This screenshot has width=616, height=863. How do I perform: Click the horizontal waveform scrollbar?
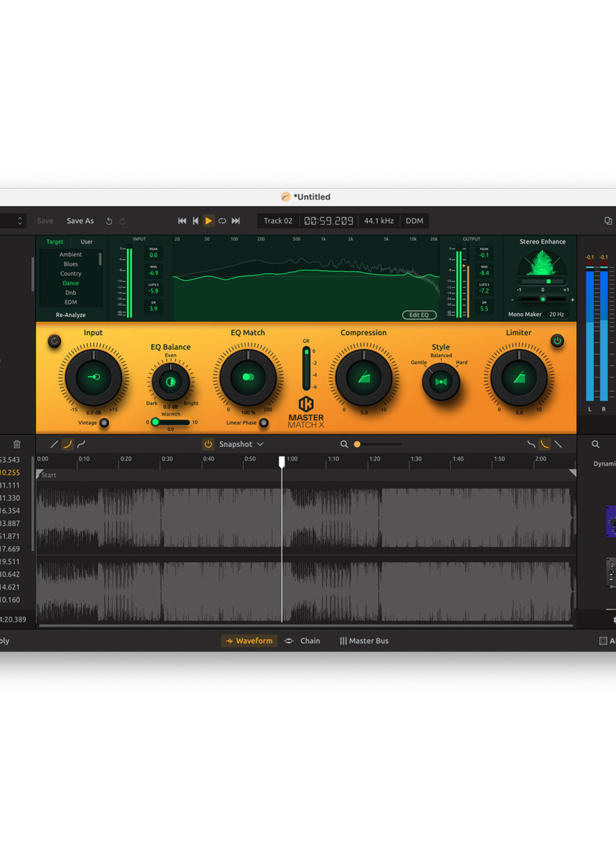(x=306, y=625)
